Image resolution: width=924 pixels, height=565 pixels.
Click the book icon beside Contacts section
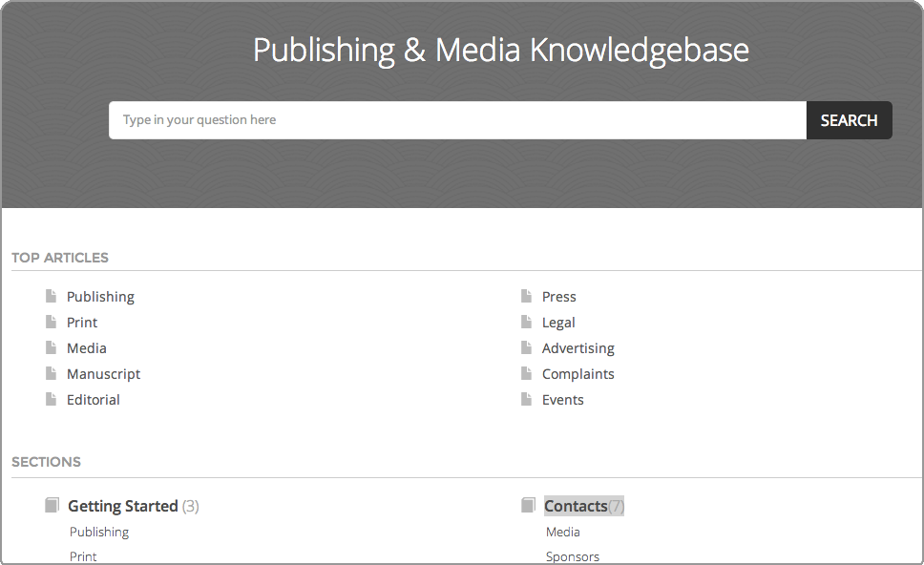(529, 505)
